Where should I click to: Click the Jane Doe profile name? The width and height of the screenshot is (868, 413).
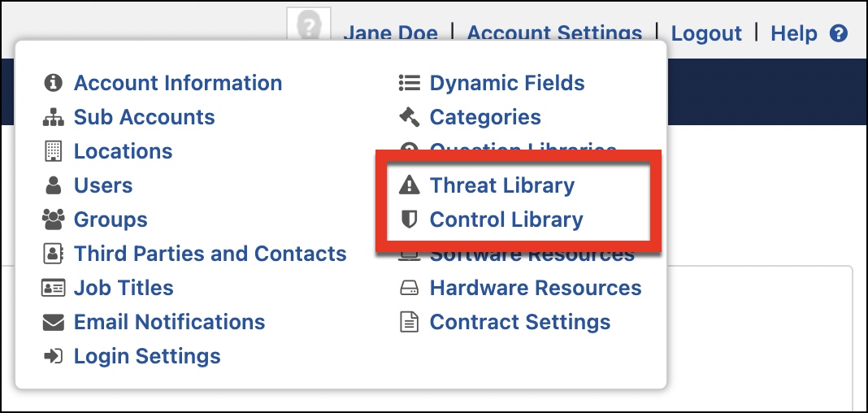tap(390, 34)
